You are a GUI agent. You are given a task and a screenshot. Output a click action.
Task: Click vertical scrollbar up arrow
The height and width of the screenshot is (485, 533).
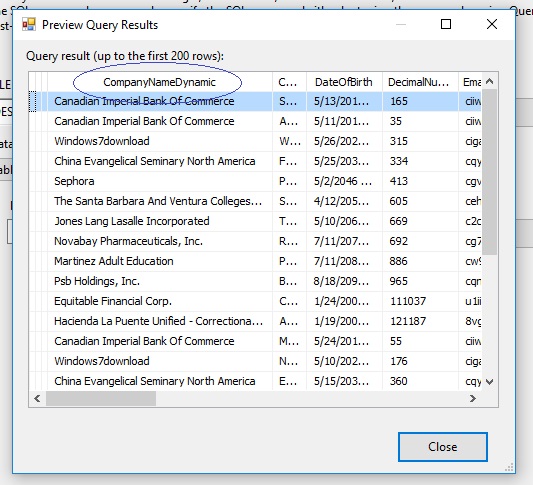(489, 81)
